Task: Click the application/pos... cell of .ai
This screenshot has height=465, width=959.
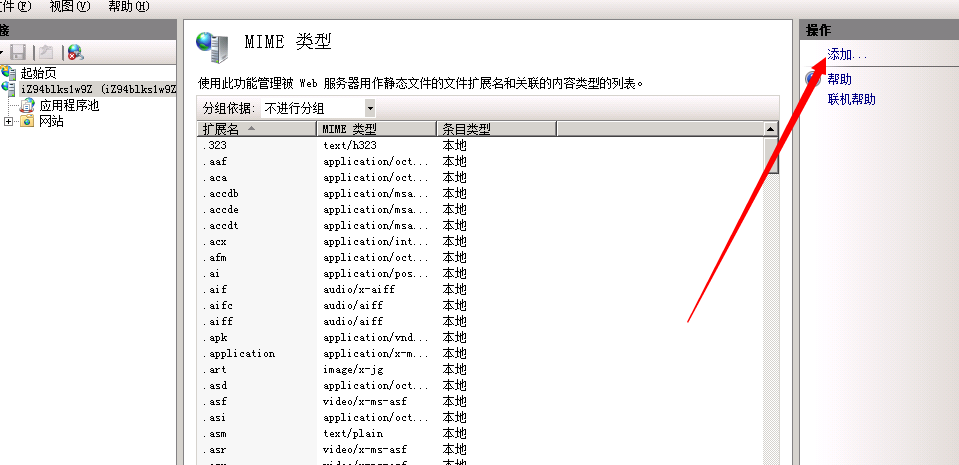Action: pyautogui.click(x=376, y=273)
